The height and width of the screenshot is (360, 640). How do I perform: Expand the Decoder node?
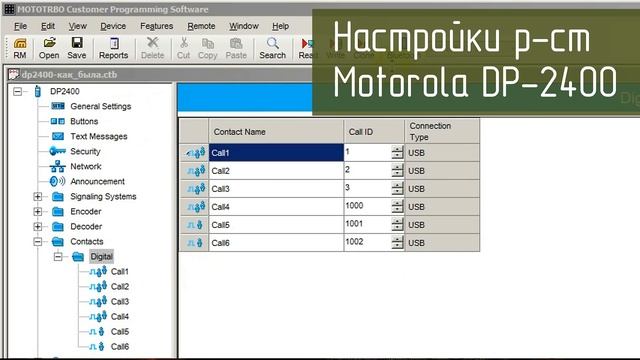(x=38, y=227)
